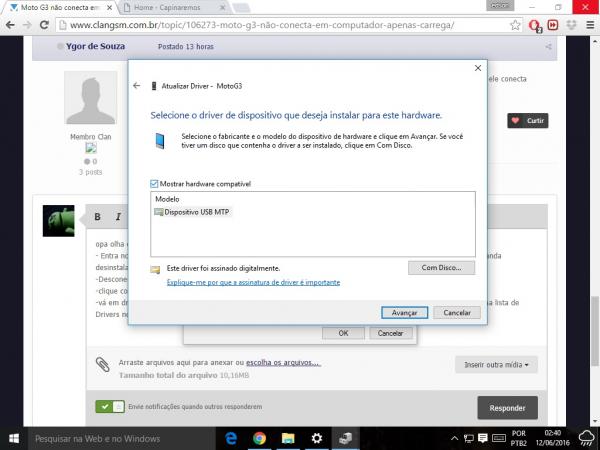Click the green Android user avatar
The width and height of the screenshot is (600, 450).
59,220
